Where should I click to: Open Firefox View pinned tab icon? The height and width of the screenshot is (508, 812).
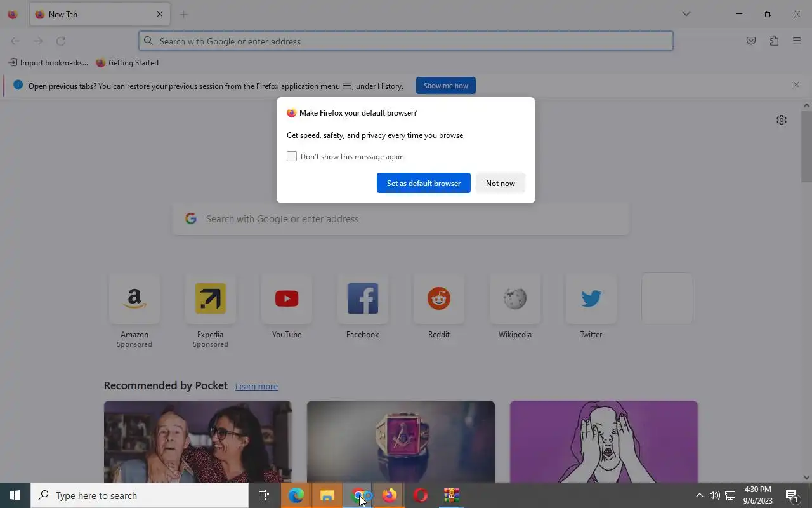[x=13, y=14]
